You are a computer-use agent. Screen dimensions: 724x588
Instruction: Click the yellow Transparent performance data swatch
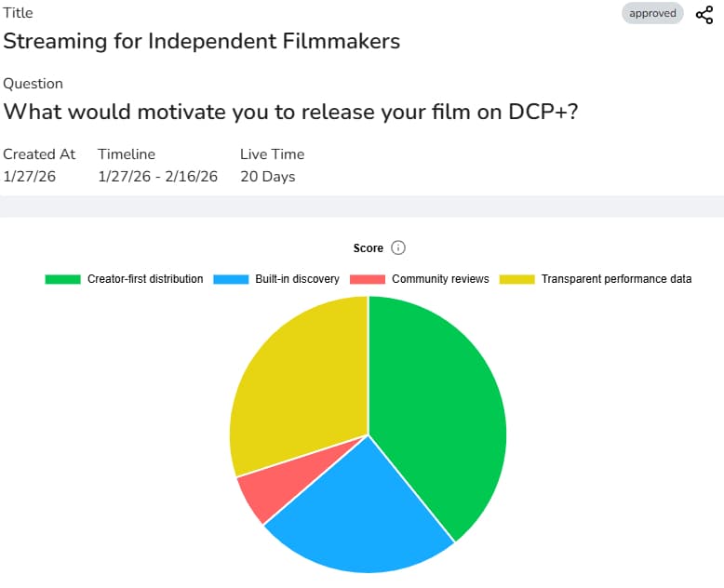coord(517,279)
